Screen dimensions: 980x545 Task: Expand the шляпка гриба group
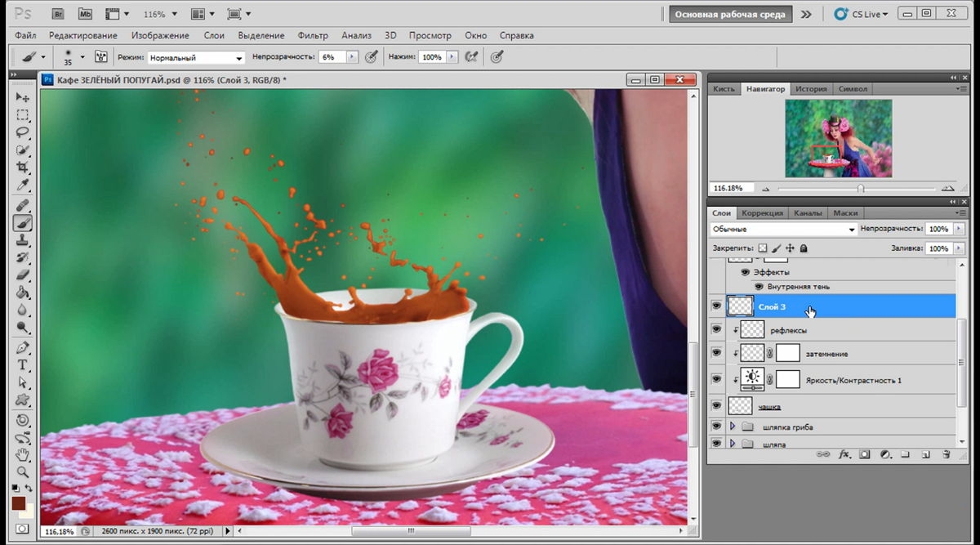(x=732, y=427)
